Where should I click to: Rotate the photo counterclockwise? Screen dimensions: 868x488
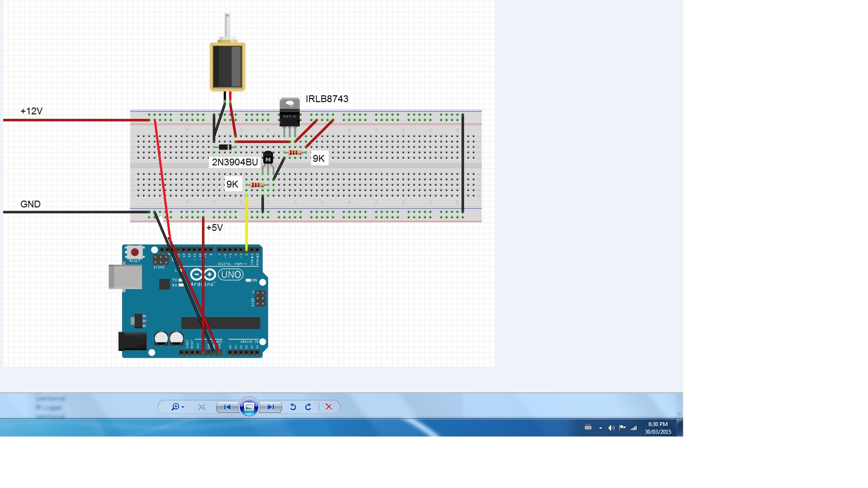point(293,407)
